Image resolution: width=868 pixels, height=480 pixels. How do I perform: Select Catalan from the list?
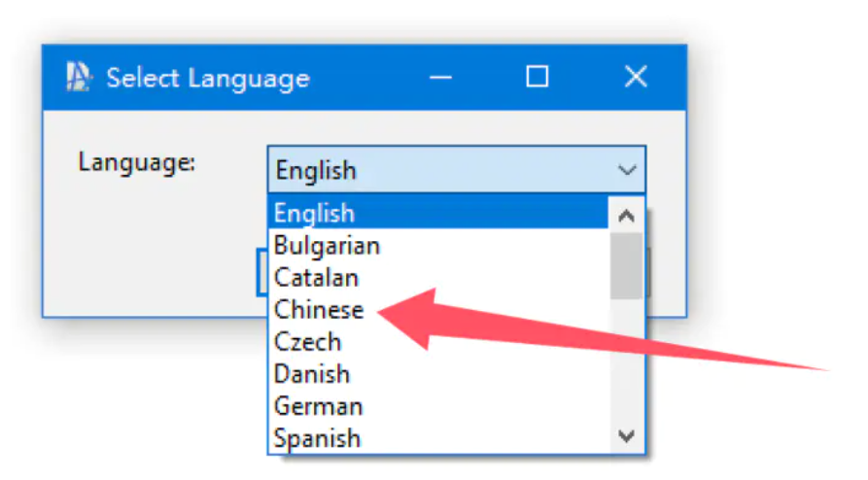click(x=437, y=277)
